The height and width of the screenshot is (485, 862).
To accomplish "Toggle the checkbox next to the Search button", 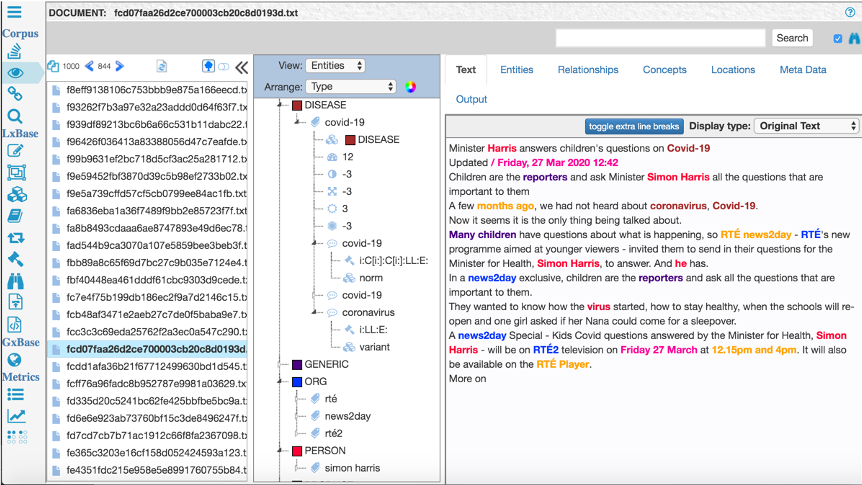I will pyautogui.click(x=837, y=38).
